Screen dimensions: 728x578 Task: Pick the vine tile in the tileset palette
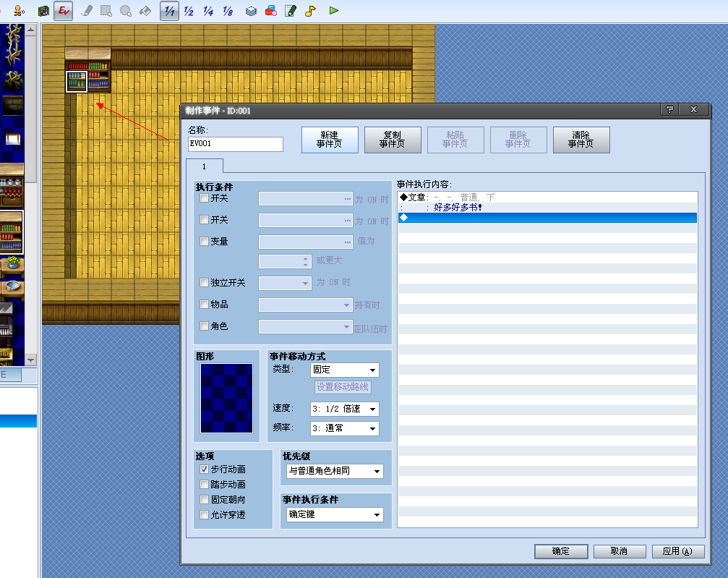coord(12,46)
